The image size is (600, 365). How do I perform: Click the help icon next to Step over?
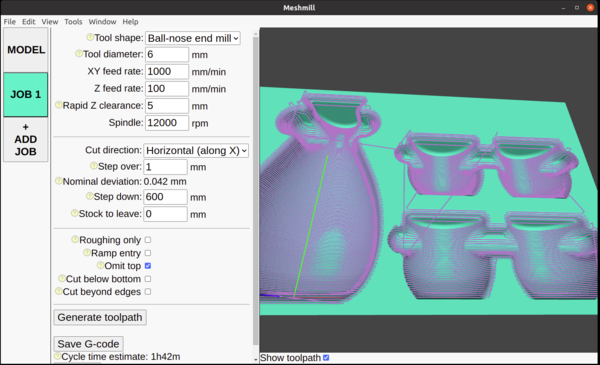point(94,166)
